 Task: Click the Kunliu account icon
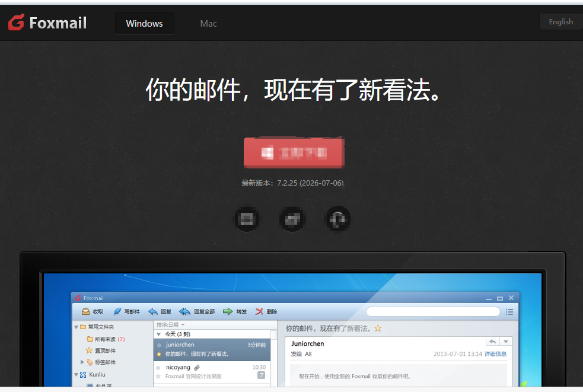point(83,375)
